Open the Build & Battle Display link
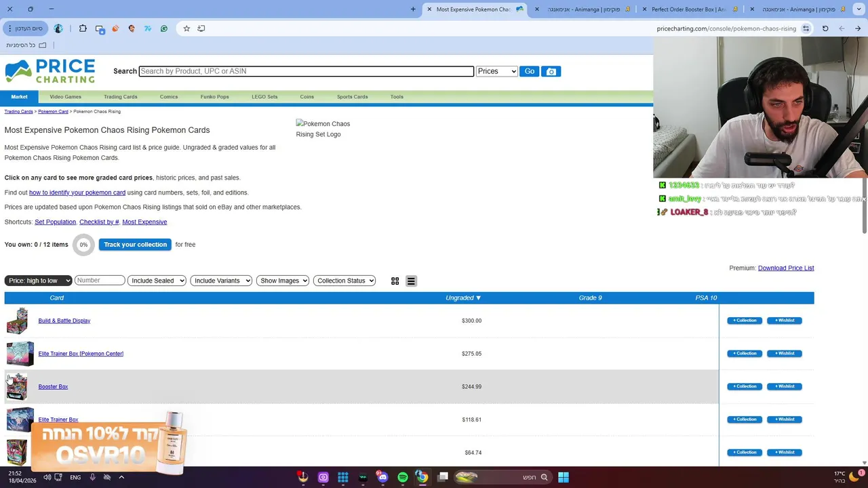Viewport: 868px width, 488px height. click(x=64, y=321)
